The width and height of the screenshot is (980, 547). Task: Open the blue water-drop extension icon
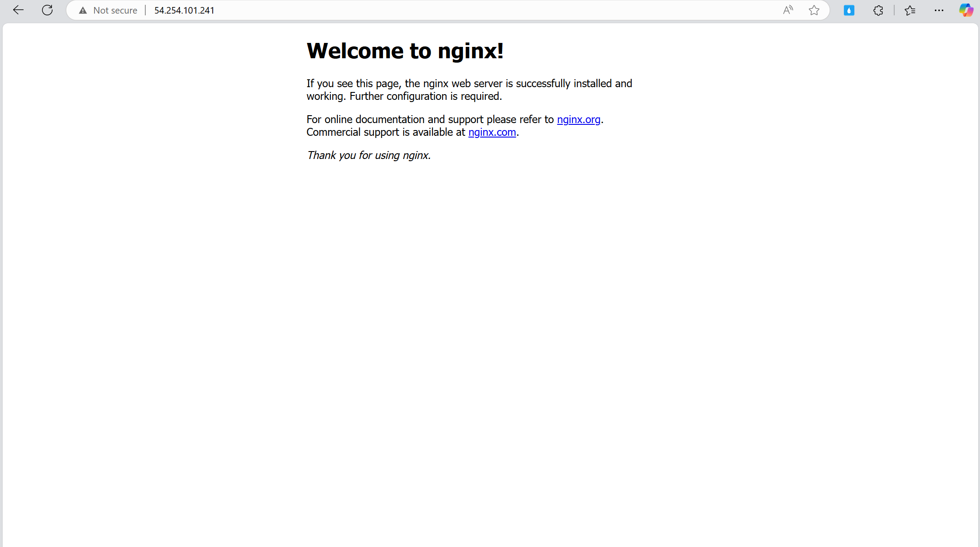click(x=849, y=10)
